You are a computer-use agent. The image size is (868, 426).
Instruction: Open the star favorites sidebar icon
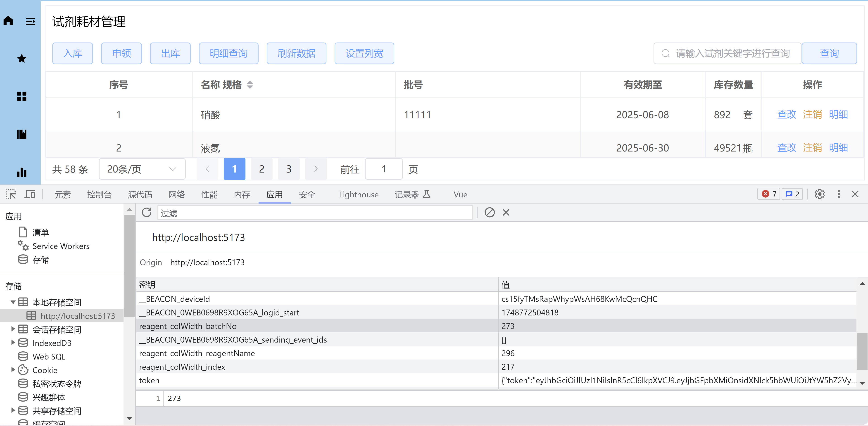click(21, 59)
